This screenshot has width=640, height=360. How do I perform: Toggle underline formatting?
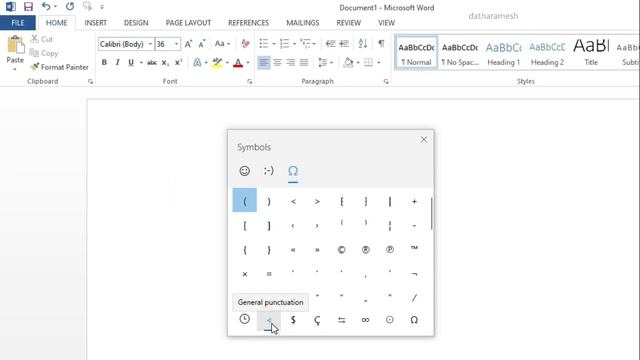[x=131, y=62]
